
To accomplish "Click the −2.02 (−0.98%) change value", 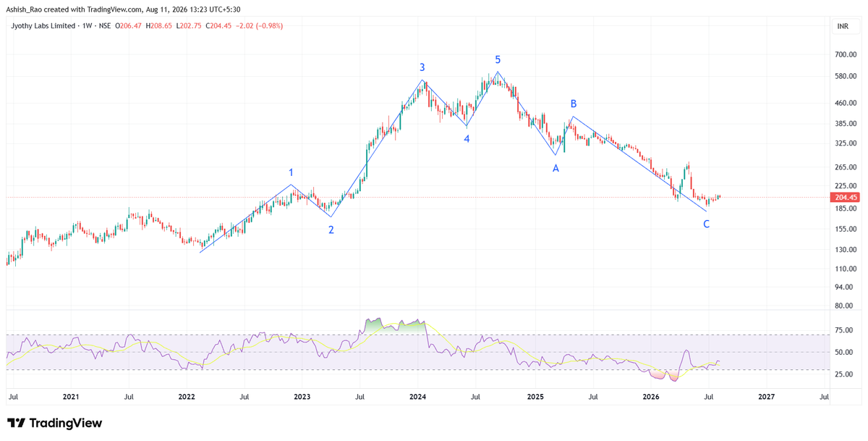I will coord(260,25).
